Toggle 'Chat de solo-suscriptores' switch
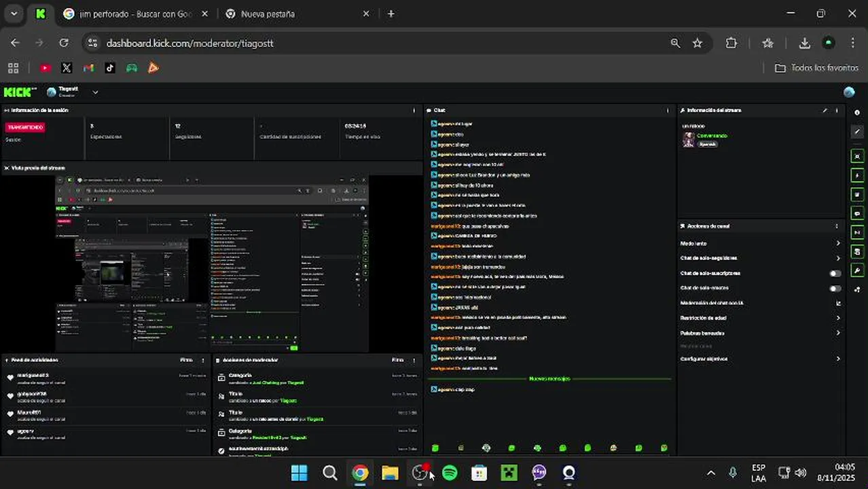 [x=835, y=273]
